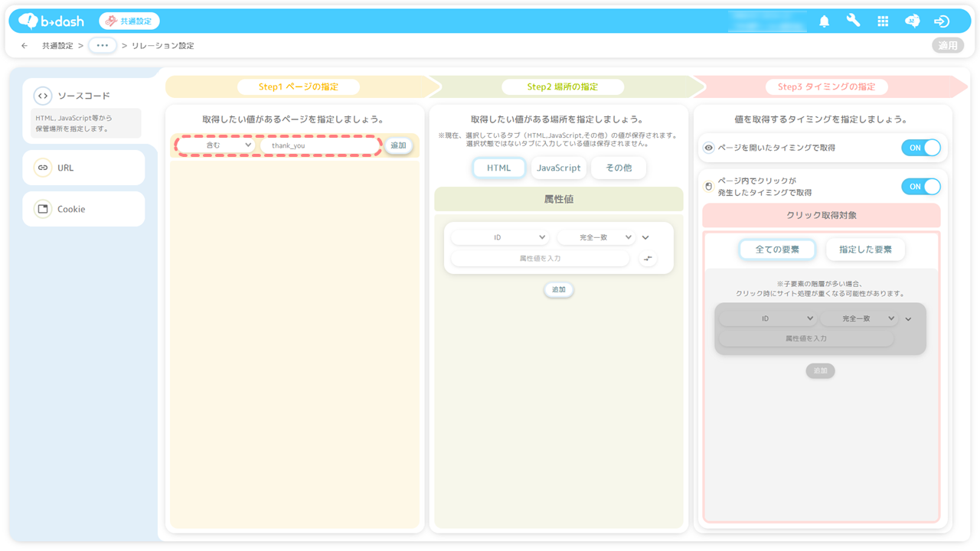Click the b→dash logo

pos(51,21)
